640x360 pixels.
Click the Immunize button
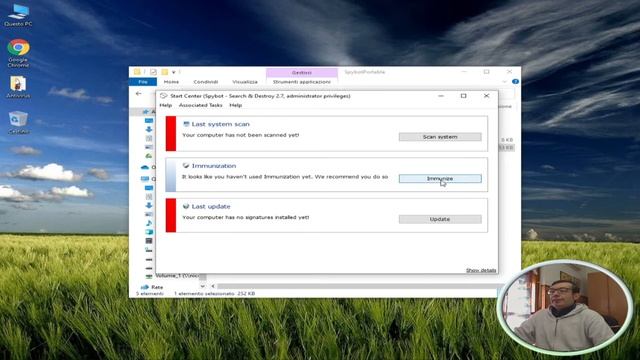click(440, 178)
